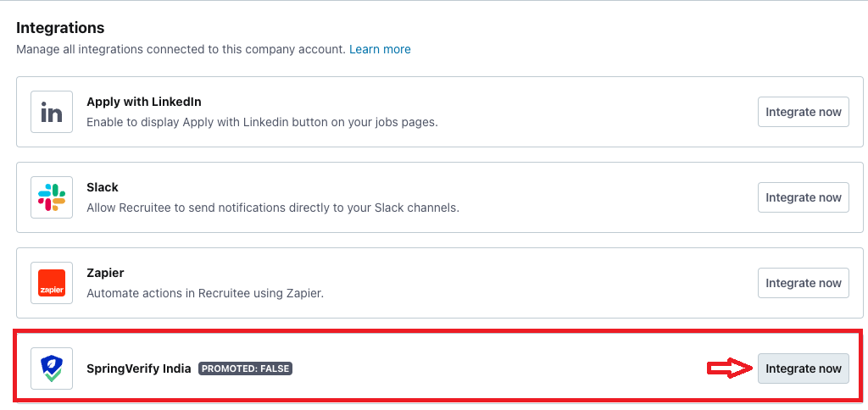
Task: Click the LinkedIn logo icon
Action: (x=52, y=112)
